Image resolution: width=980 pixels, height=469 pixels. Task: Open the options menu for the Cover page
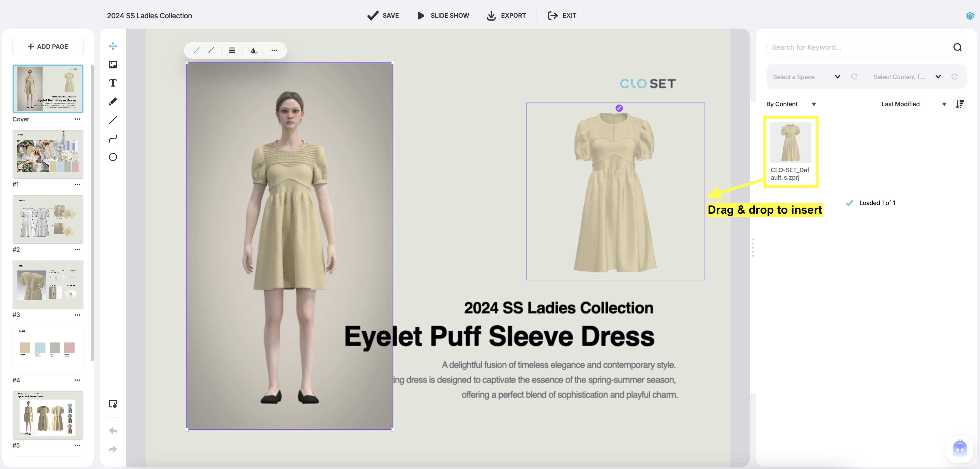point(77,119)
